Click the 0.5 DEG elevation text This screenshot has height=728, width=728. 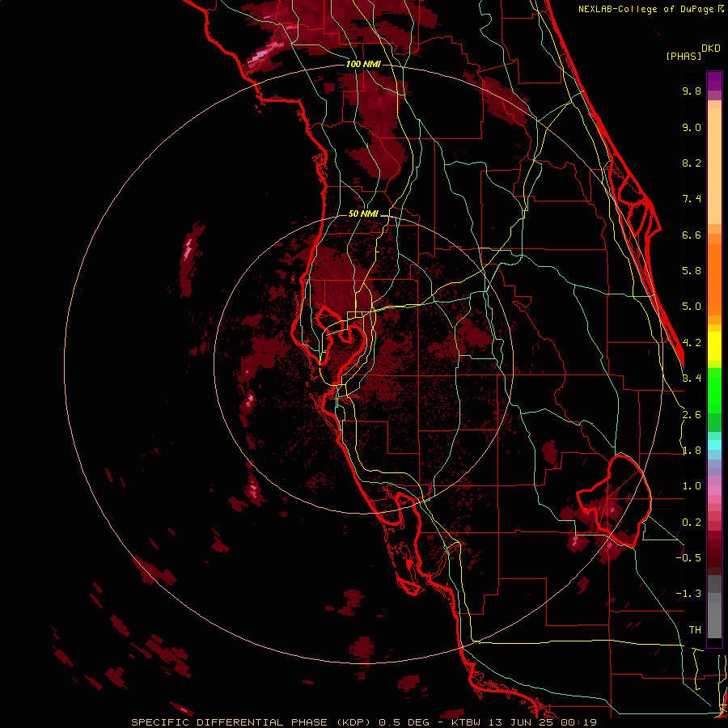(405, 722)
